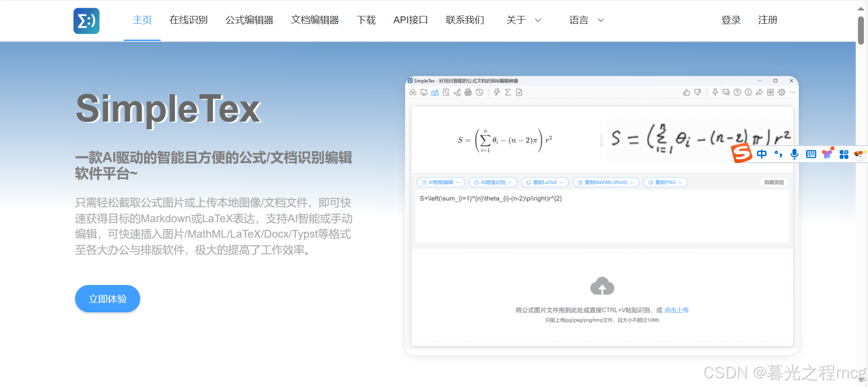Expand the 关于 about dropdown
Viewport: 868px width, 387px height.
tap(523, 20)
